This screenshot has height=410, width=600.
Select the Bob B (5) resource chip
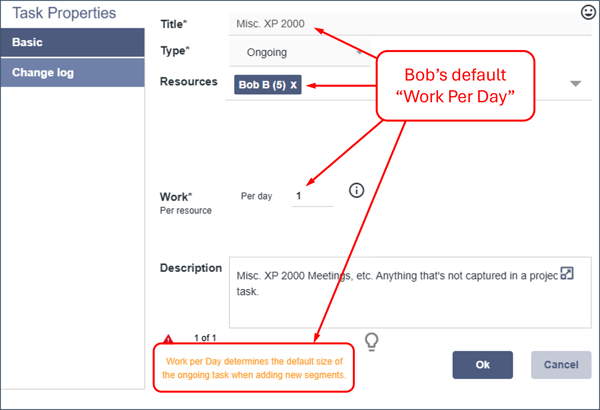coord(267,85)
